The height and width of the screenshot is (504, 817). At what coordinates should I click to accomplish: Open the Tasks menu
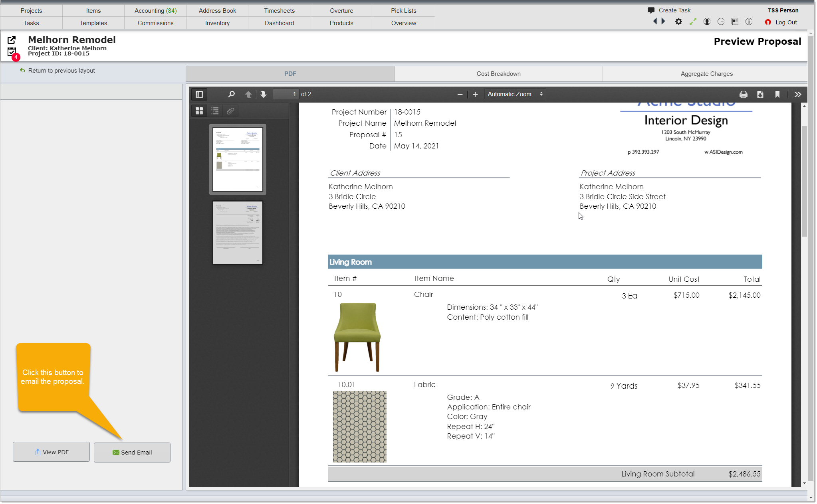[31, 23]
